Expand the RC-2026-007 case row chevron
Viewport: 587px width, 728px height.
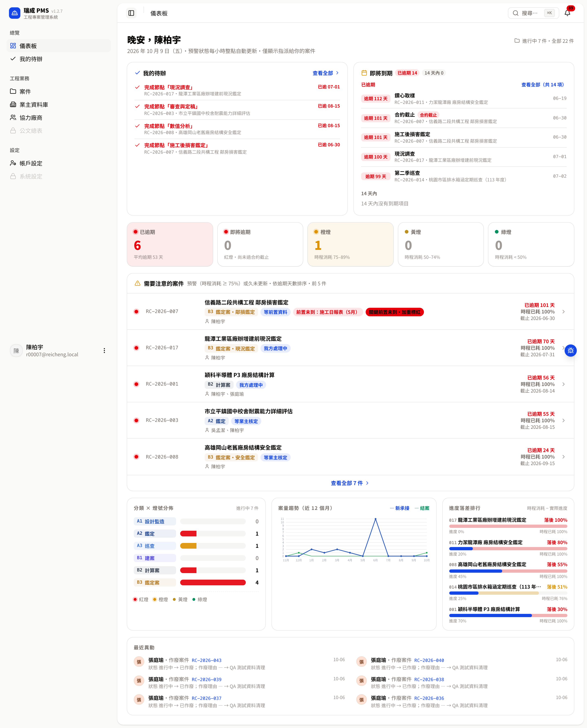[563, 311]
